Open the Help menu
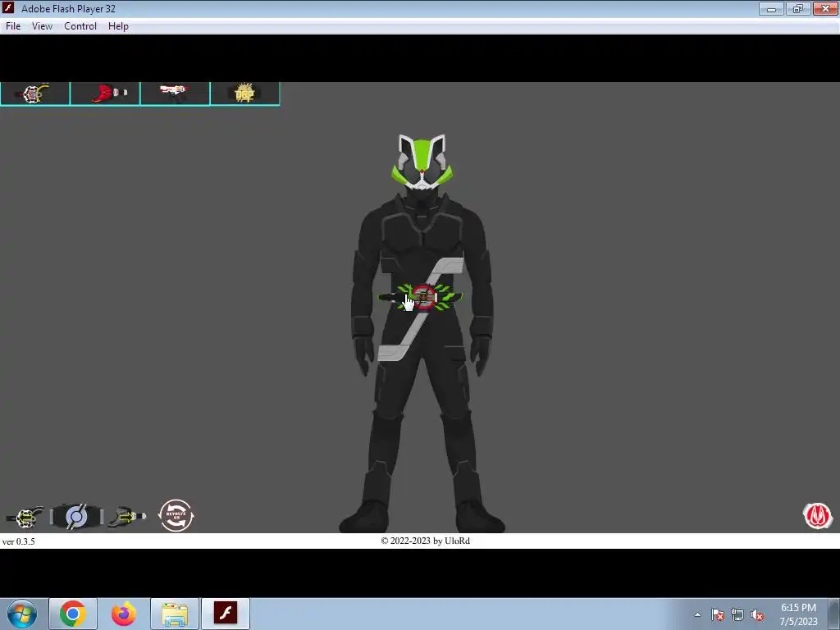840x630 pixels. 118,26
